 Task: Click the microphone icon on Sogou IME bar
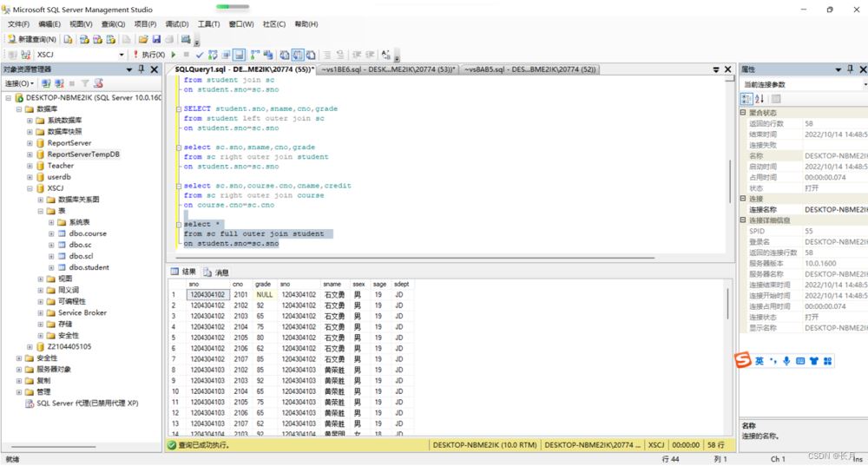point(786,361)
